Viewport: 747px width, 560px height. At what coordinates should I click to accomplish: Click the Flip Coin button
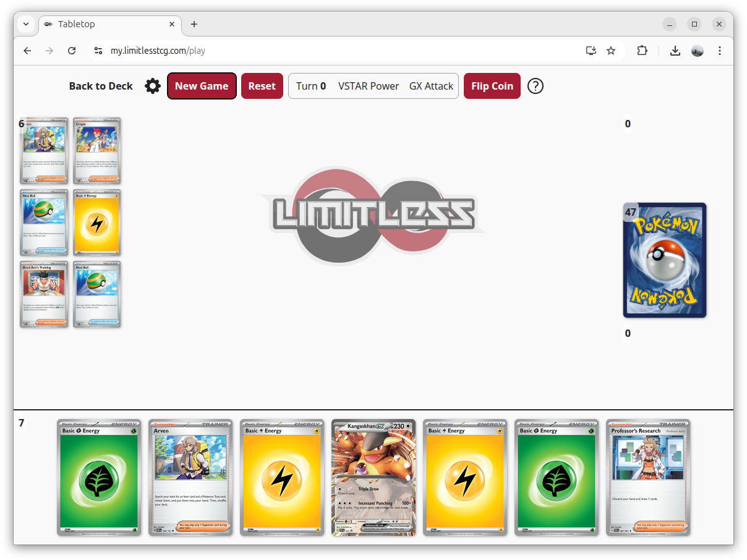[x=492, y=86]
